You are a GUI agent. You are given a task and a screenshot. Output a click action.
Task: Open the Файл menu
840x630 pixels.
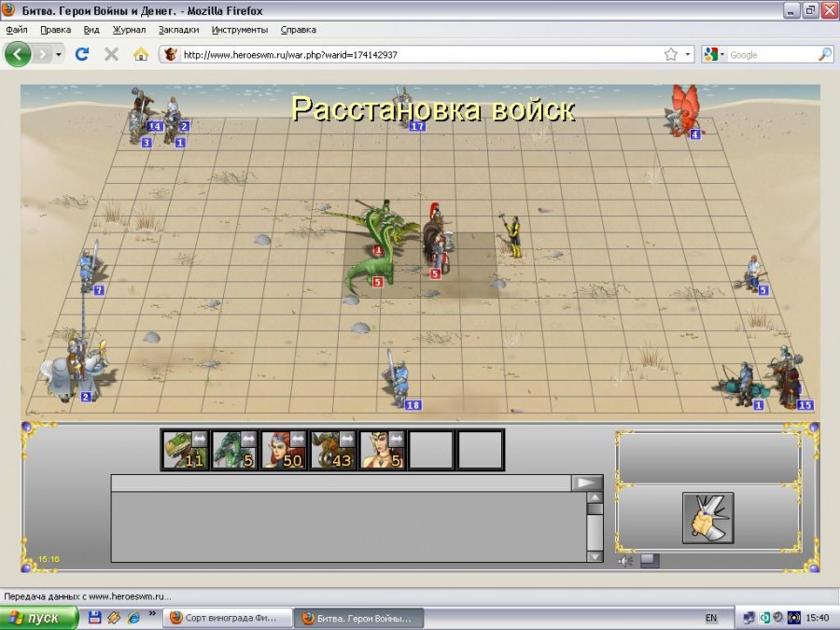pyautogui.click(x=17, y=30)
